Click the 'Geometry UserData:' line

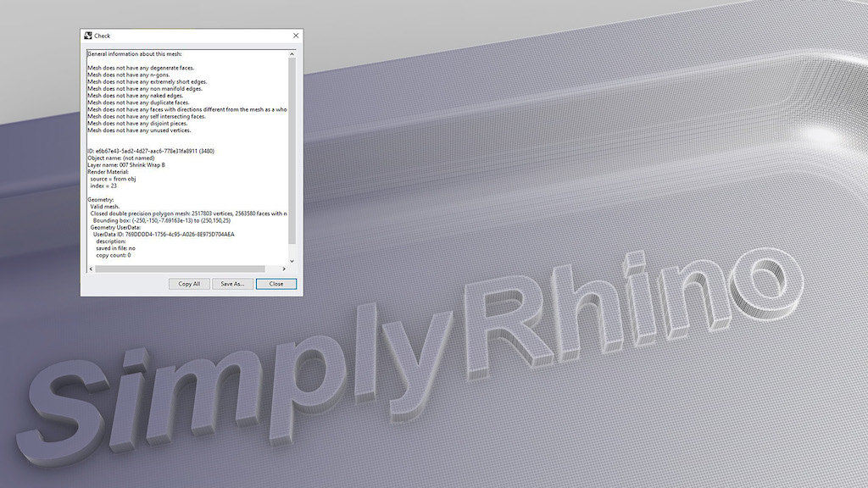click(x=115, y=227)
